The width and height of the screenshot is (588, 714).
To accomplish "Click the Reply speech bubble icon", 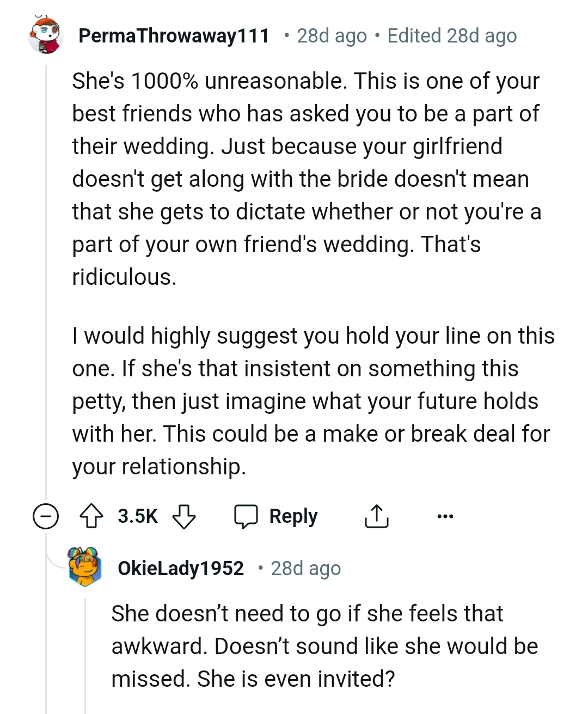I will [x=246, y=516].
